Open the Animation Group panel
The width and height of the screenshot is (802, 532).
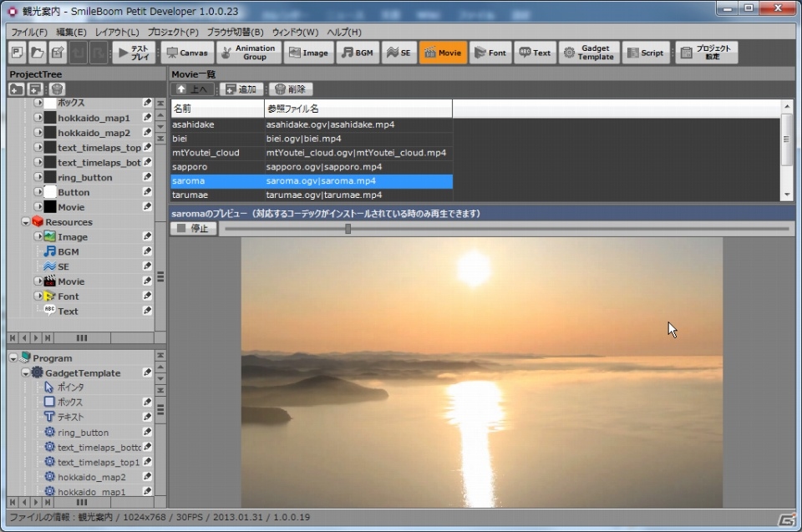(x=249, y=52)
